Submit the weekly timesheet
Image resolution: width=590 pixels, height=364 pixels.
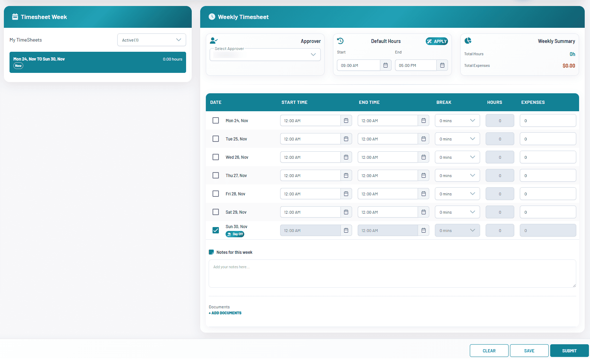[x=569, y=351]
